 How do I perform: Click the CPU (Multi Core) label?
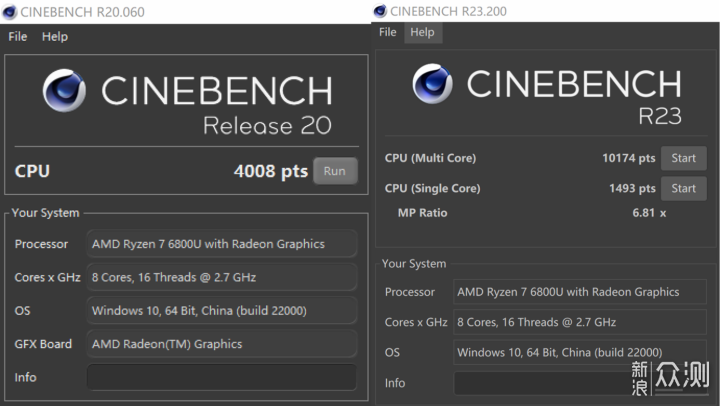430,158
